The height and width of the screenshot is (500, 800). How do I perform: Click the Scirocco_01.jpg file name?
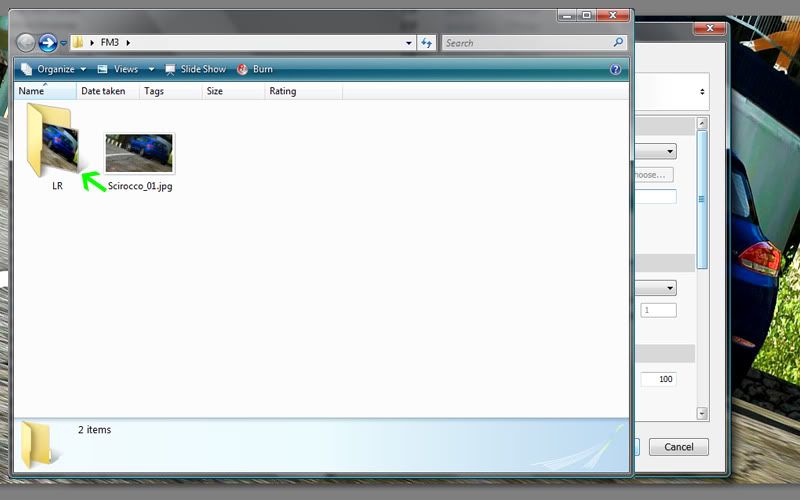(x=140, y=186)
